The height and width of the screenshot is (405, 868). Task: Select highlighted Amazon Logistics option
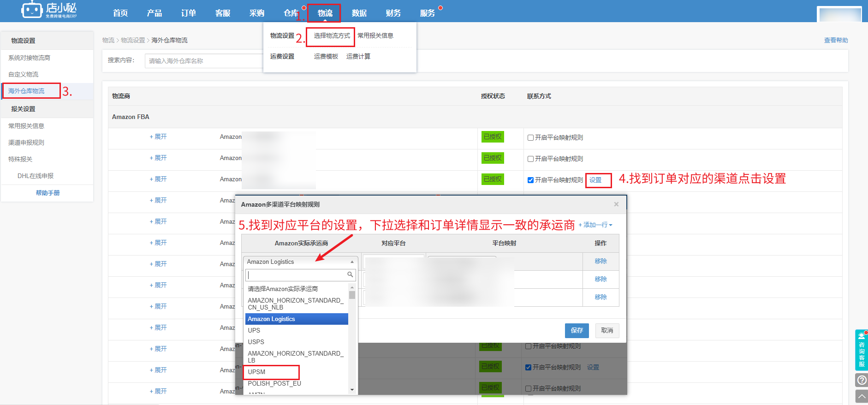coord(297,319)
